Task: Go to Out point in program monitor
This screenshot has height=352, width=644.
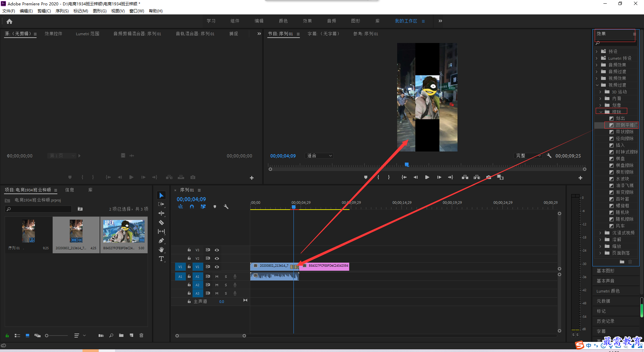Action: tap(450, 177)
